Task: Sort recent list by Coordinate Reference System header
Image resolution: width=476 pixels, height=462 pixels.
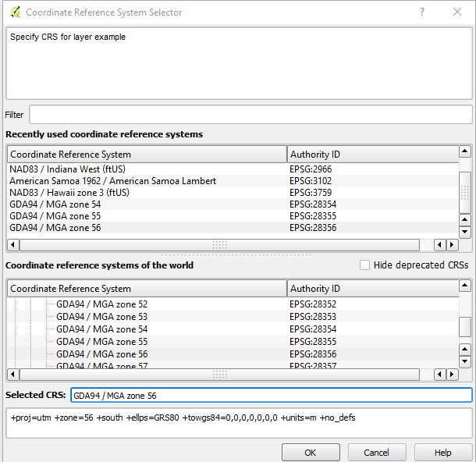Action: click(147, 155)
